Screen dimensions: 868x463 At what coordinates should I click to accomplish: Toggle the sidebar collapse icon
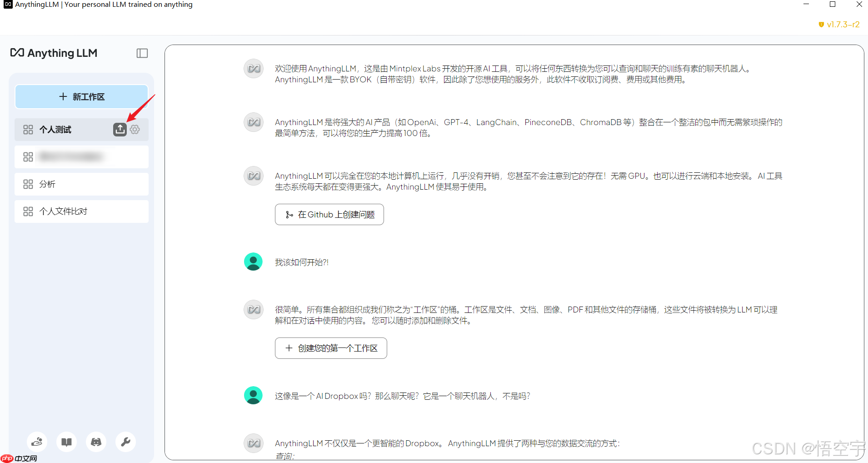click(142, 53)
